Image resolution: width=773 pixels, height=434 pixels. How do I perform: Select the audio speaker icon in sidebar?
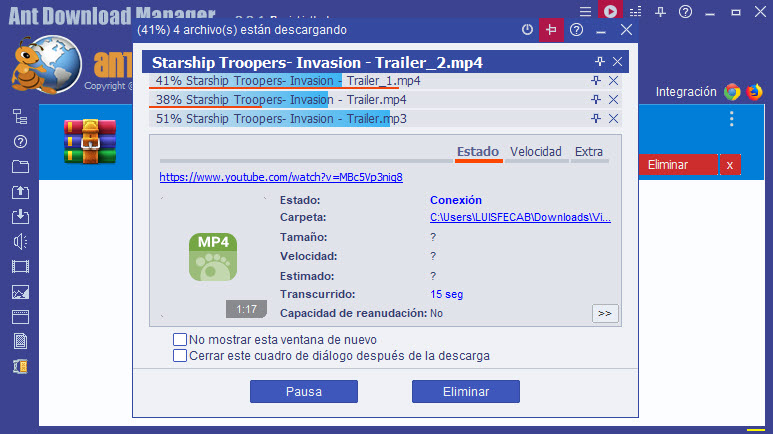20,242
